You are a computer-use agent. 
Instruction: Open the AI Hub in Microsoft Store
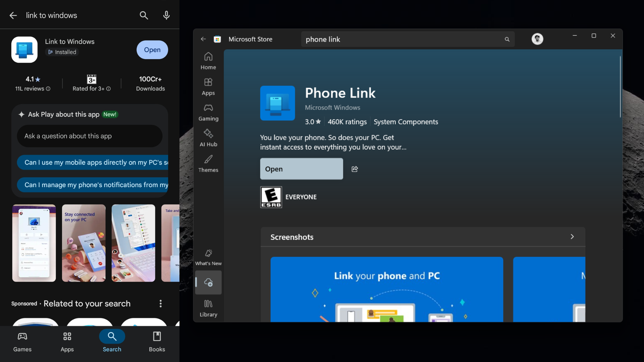click(208, 138)
